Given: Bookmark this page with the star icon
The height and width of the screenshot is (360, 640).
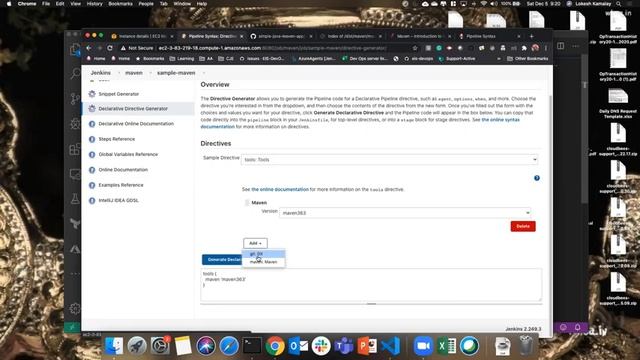Looking at the screenshot, I should 415,48.
